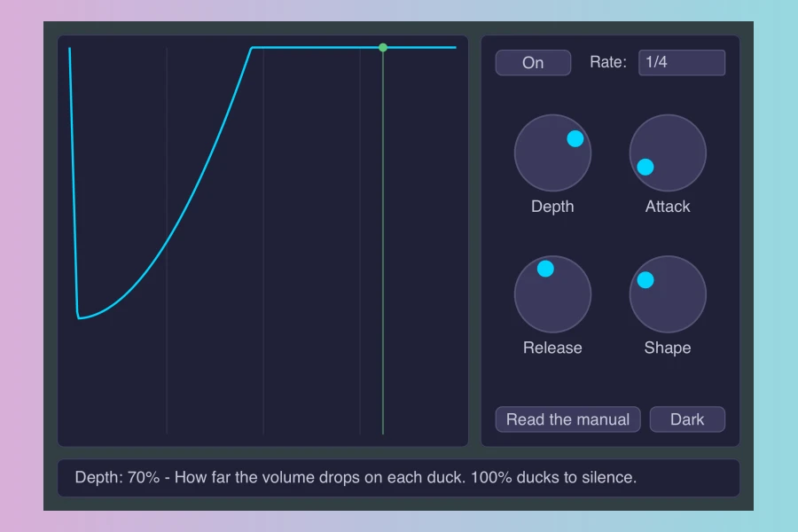798x532 pixels.
Task: Click the Attack label text
Action: coord(668,207)
